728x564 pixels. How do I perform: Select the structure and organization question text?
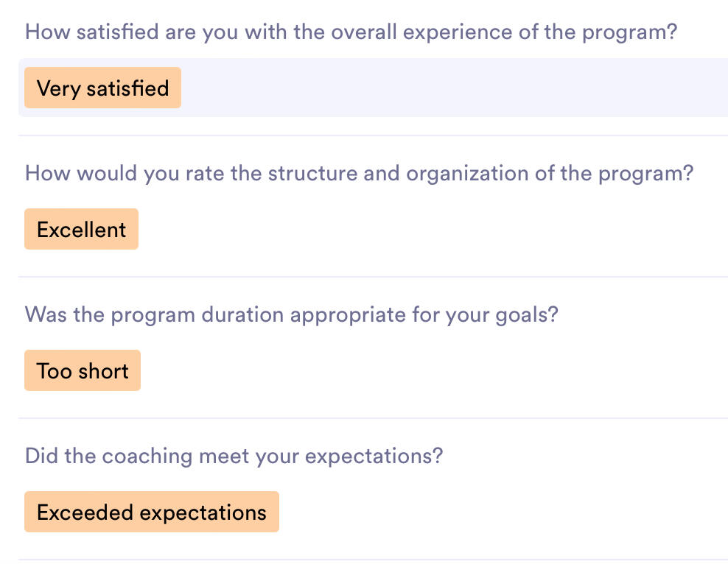pyautogui.click(x=359, y=174)
